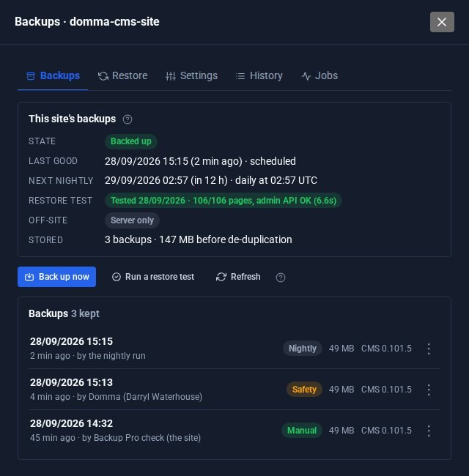Click Run a restore test
The width and height of the screenshot is (469, 476).
152,277
